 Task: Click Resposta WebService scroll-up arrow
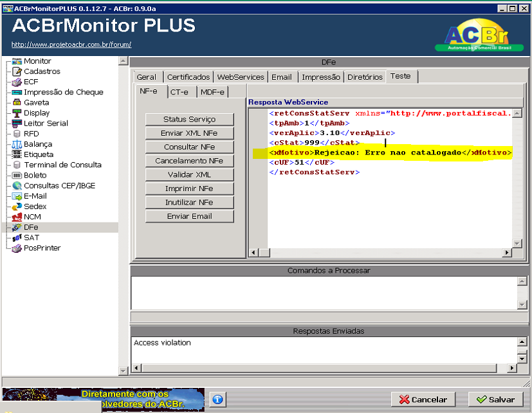point(517,113)
